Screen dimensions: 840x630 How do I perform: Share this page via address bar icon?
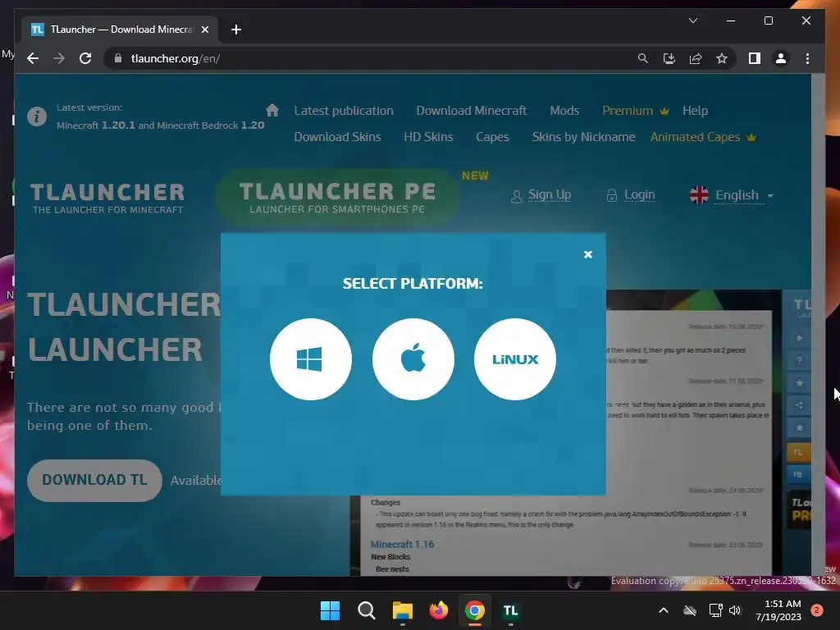coord(696,58)
